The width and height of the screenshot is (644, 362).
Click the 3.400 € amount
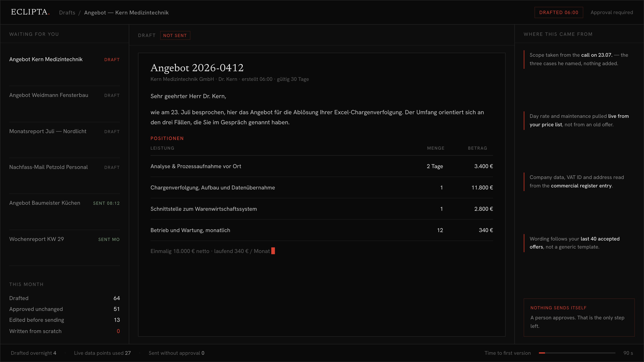pyautogui.click(x=483, y=166)
